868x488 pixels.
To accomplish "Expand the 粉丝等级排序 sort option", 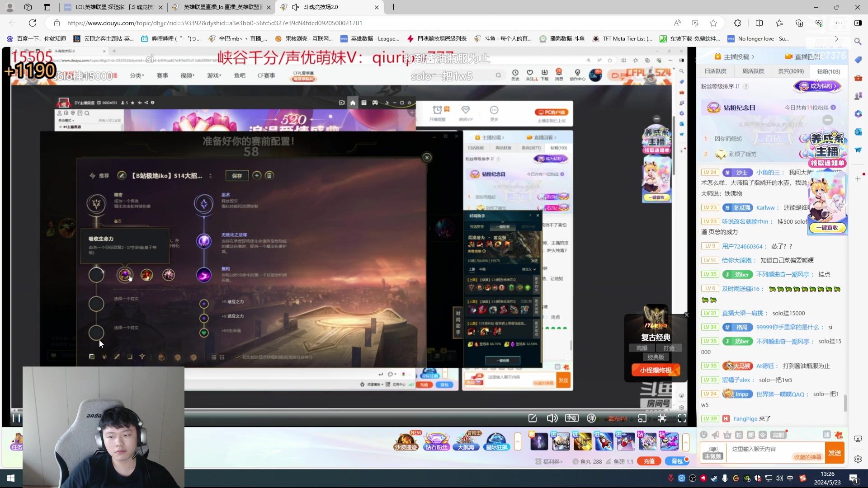I will 720,86.
